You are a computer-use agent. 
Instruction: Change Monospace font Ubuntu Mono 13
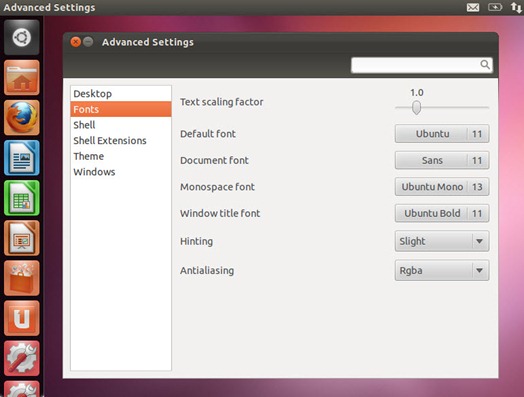[442, 187]
